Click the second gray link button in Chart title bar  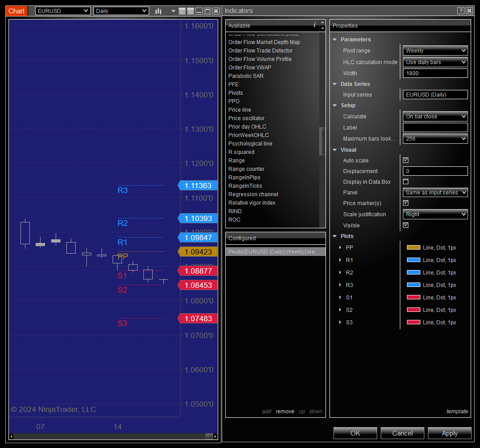coord(191,11)
